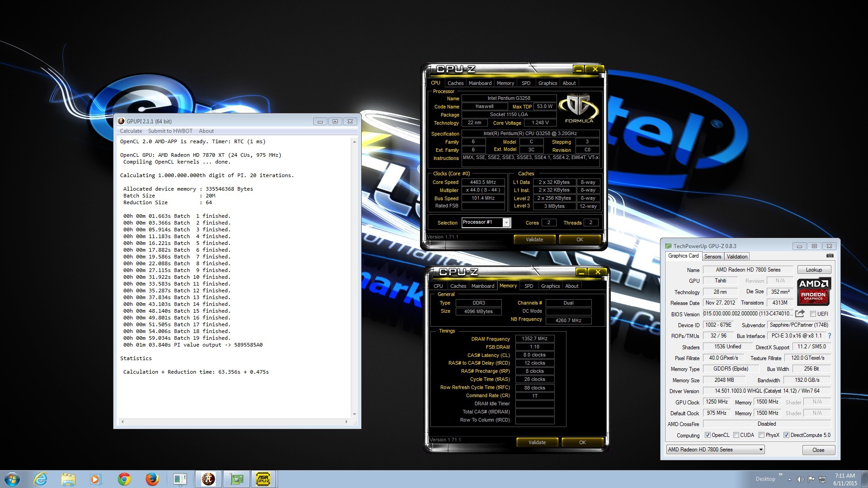868x488 pixels.
Task: Click the GPU-Z title bar app icon
Action: click(x=668, y=246)
